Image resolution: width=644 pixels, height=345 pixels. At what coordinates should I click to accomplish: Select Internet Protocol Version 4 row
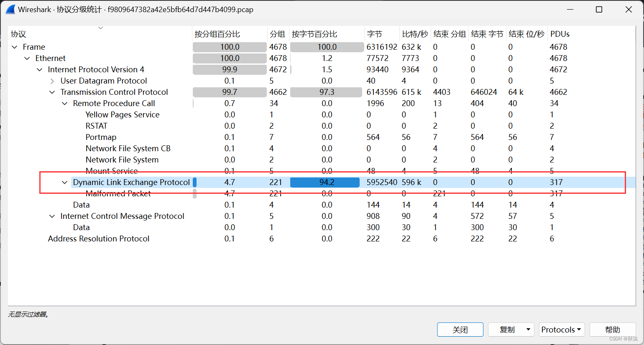(322, 70)
